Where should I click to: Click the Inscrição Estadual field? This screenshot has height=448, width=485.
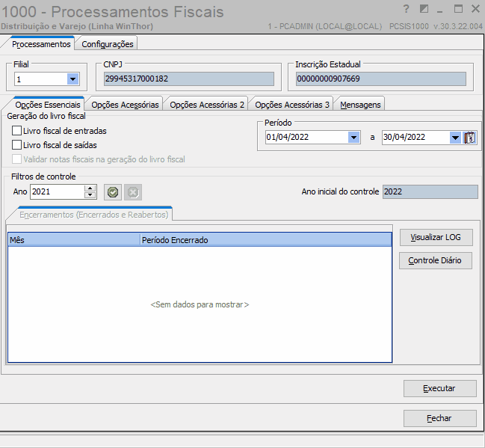tap(381, 79)
